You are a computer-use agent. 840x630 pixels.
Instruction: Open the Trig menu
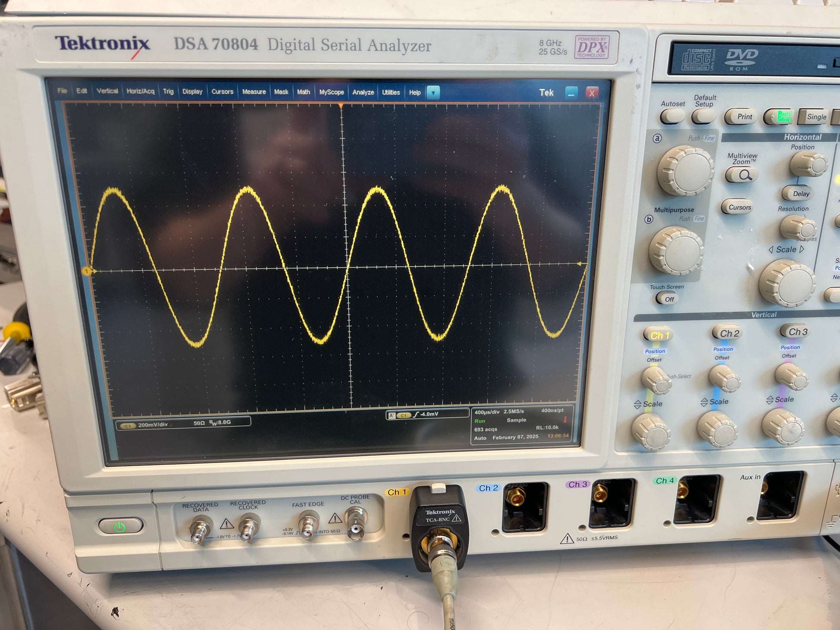click(168, 91)
